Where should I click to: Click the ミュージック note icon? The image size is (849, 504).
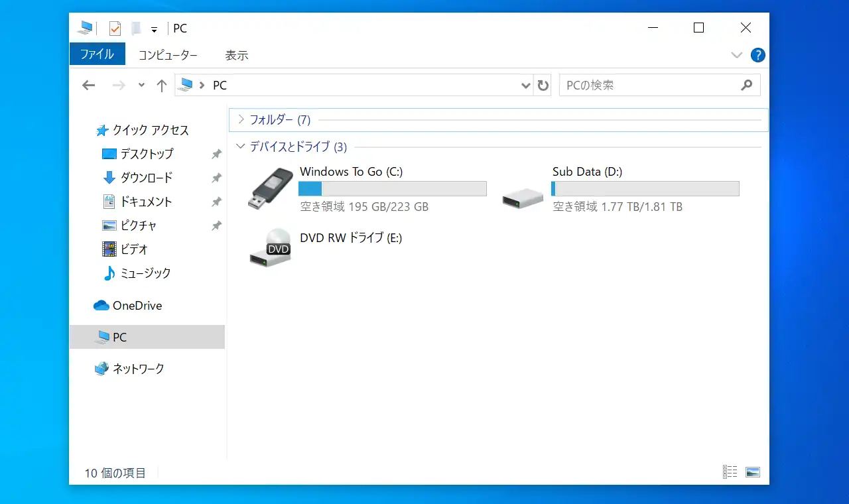point(109,273)
